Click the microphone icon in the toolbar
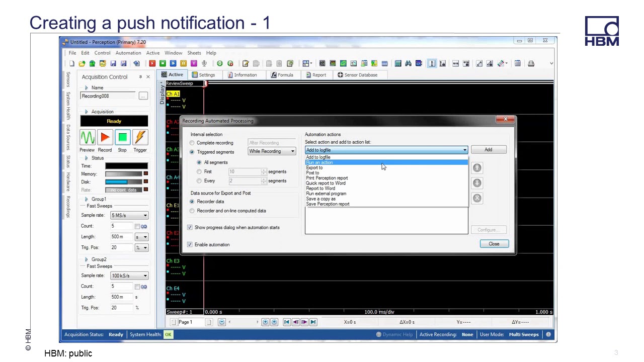644x362 pixels. click(204, 63)
